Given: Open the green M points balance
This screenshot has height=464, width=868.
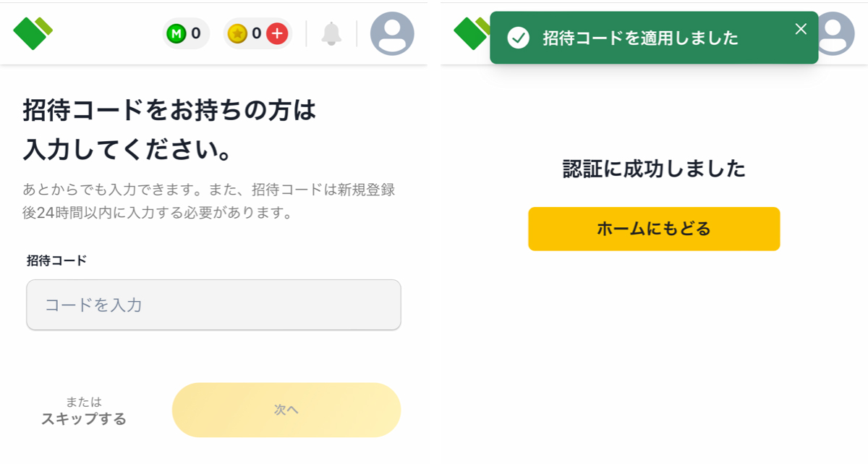Looking at the screenshot, I should [187, 33].
